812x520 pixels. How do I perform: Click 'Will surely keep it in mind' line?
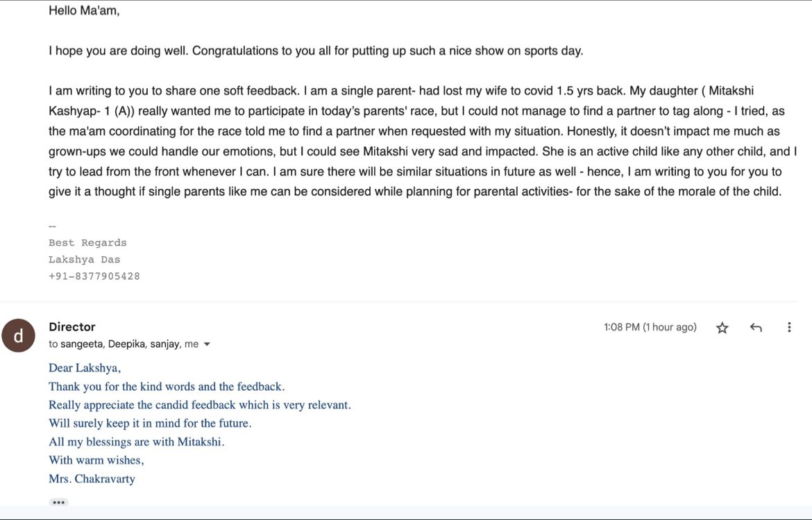pos(150,423)
